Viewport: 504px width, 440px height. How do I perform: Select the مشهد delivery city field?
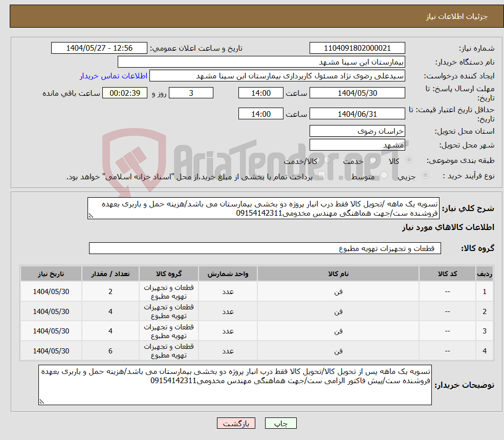pos(357,144)
